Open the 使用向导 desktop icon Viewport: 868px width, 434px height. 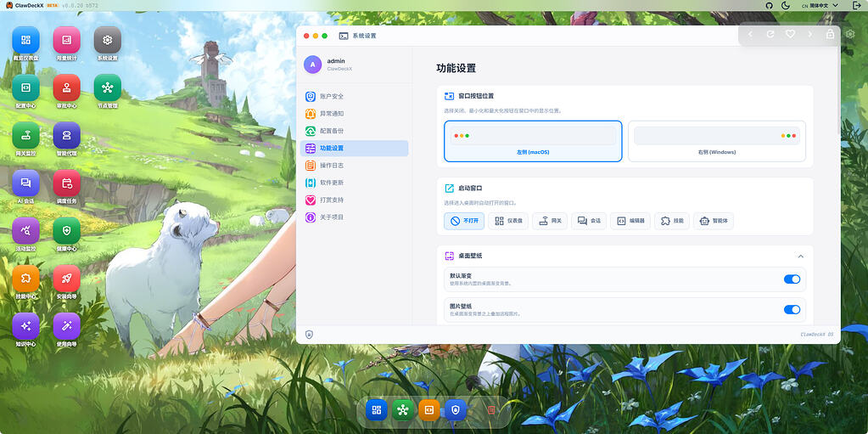[66, 326]
